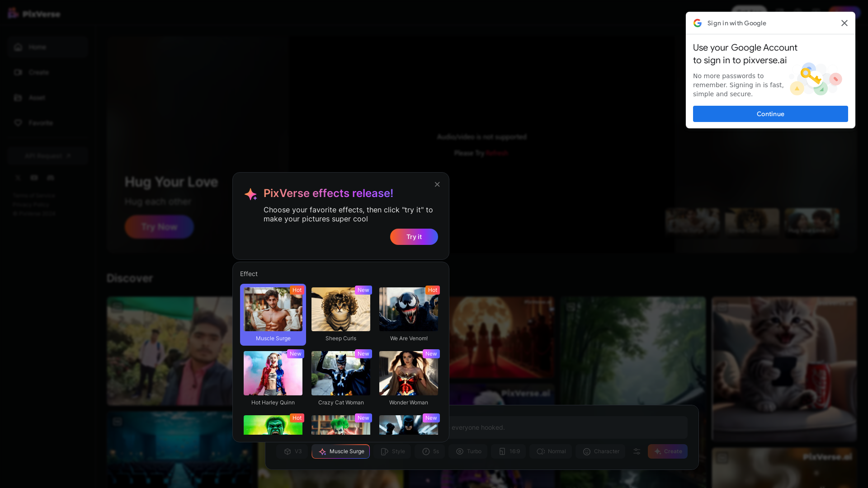Click the smiley icon on Character button
This screenshot has width=868, height=488.
[587, 451]
